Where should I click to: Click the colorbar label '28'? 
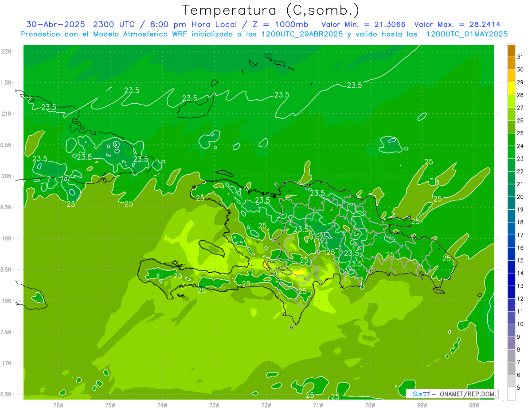[x=520, y=95]
